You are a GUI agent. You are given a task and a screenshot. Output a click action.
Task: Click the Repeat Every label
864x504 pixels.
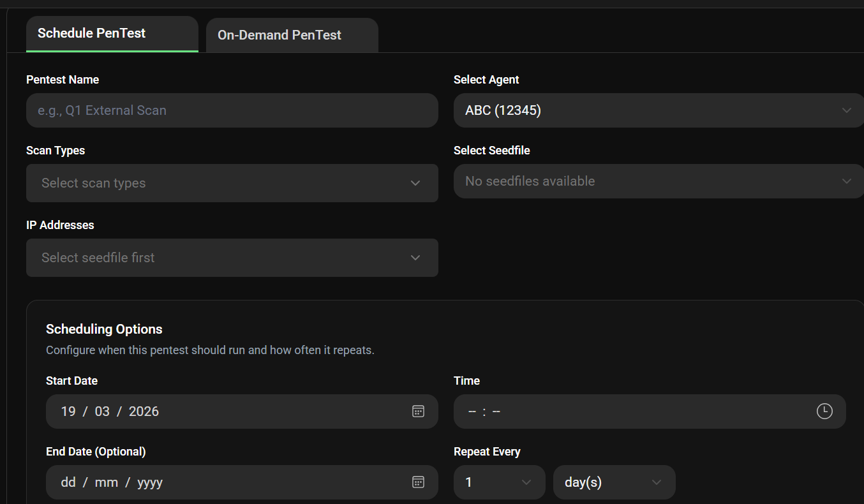coord(487,452)
